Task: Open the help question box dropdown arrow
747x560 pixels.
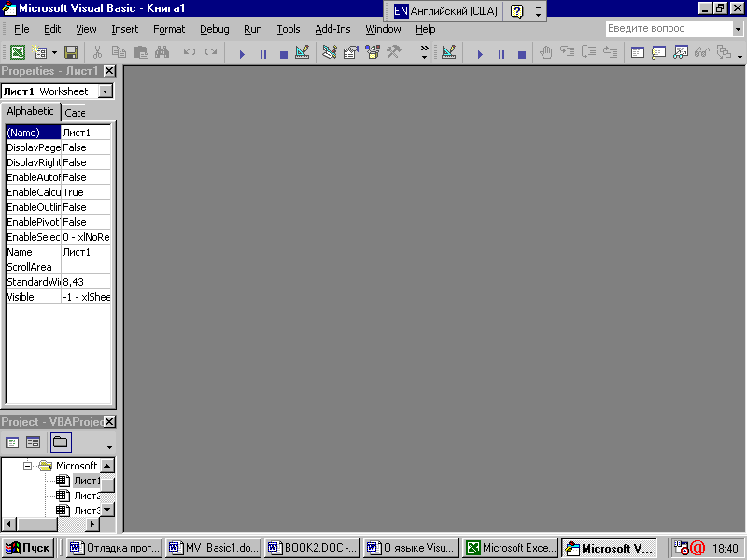Action: (738, 29)
